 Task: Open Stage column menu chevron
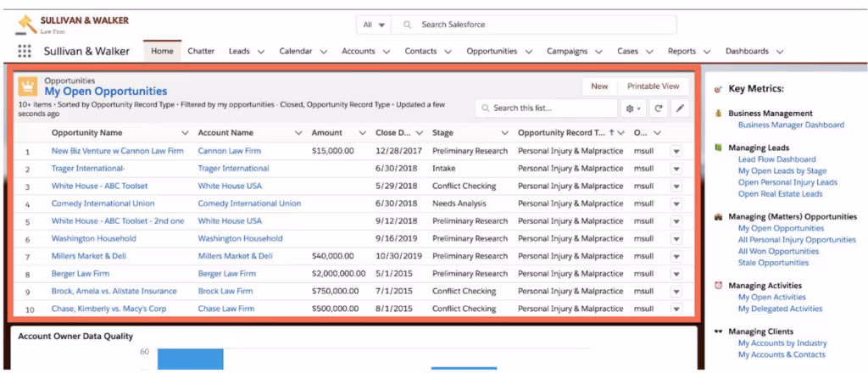point(505,133)
